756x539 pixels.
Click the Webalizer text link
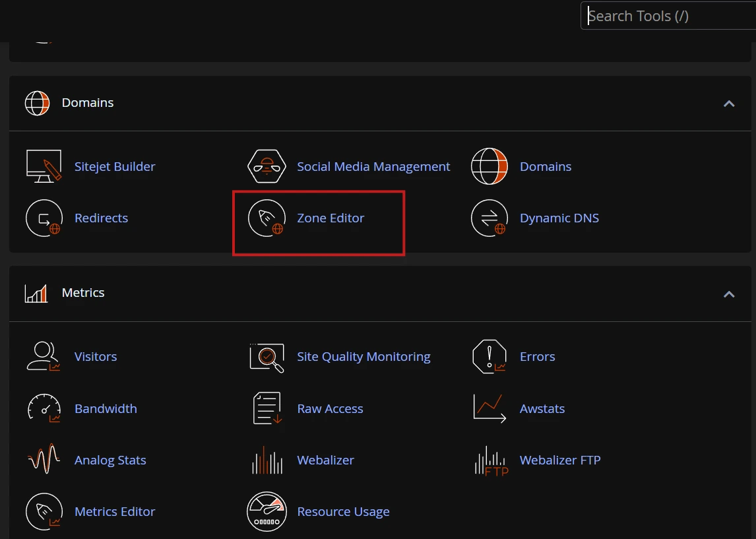pyautogui.click(x=325, y=460)
